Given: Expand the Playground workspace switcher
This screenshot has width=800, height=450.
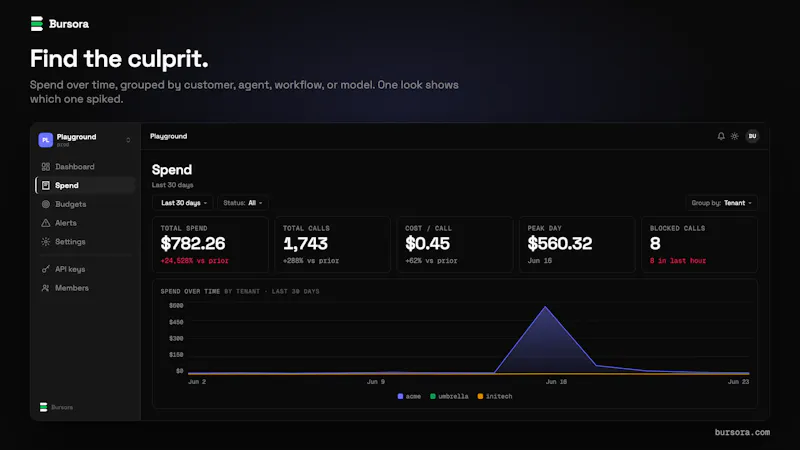Looking at the screenshot, I should [x=128, y=140].
